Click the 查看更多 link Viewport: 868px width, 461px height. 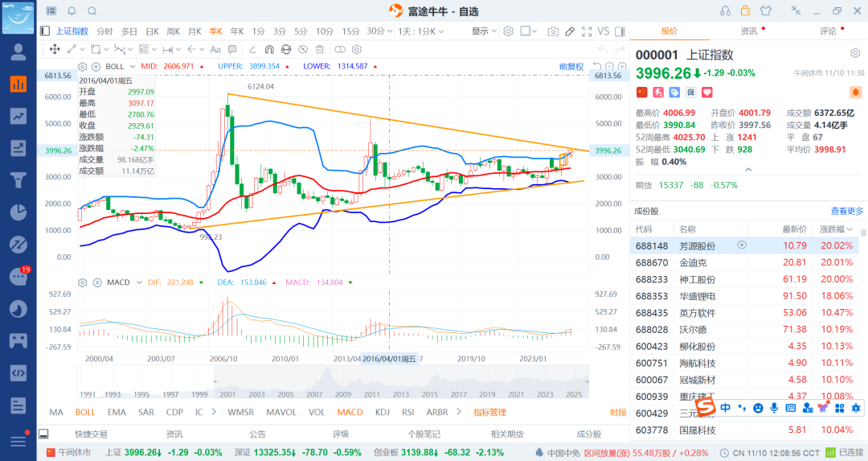[847, 211]
